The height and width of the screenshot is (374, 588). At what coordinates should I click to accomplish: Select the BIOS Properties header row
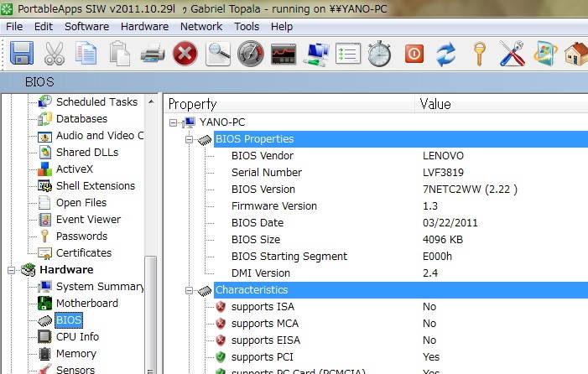401,139
